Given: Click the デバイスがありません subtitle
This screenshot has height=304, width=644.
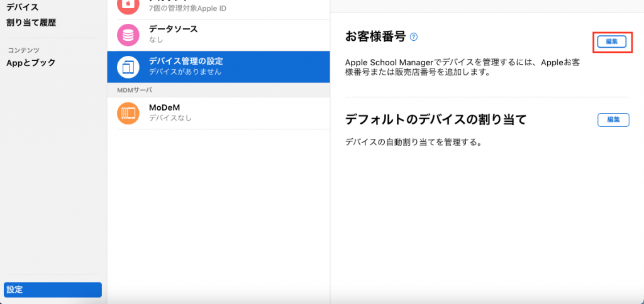Looking at the screenshot, I should pyautogui.click(x=186, y=72).
